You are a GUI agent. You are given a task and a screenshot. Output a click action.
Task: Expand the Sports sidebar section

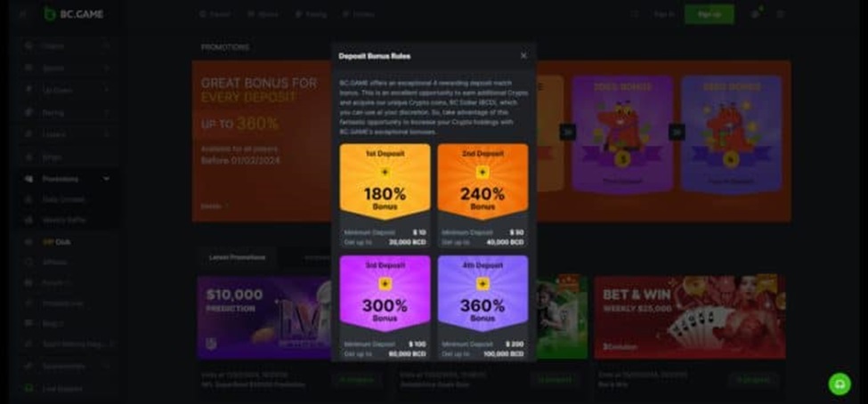[106, 68]
